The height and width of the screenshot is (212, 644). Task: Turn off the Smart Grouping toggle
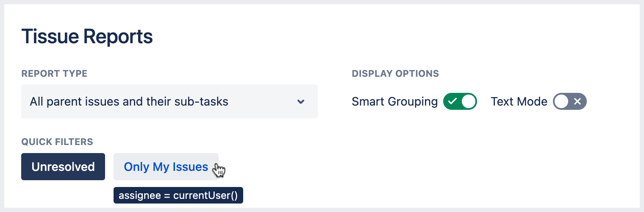pyautogui.click(x=460, y=102)
